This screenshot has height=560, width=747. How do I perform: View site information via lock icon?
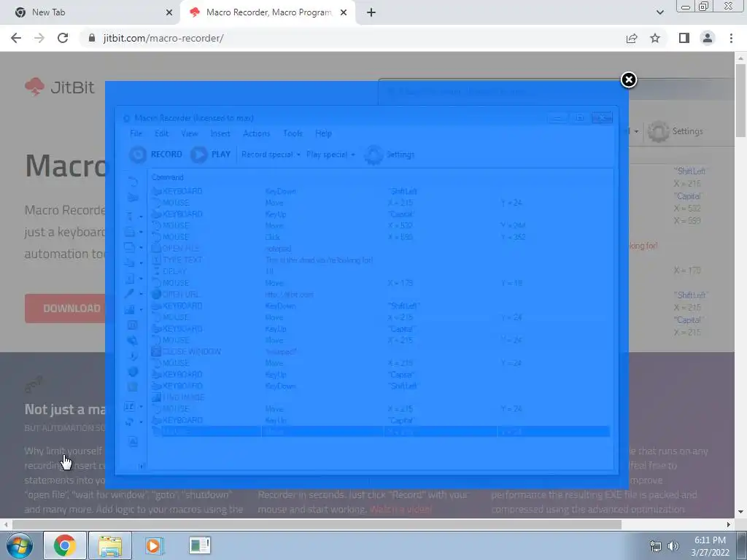92,38
